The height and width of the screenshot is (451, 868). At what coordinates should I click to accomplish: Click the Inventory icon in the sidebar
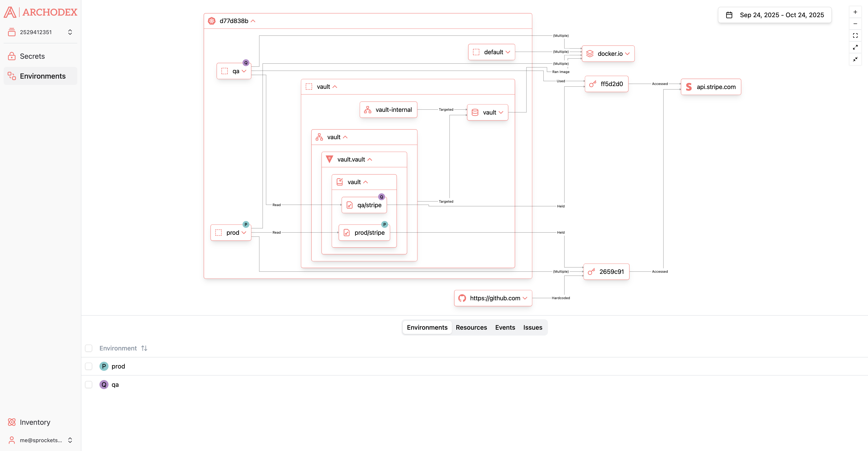tap(12, 422)
